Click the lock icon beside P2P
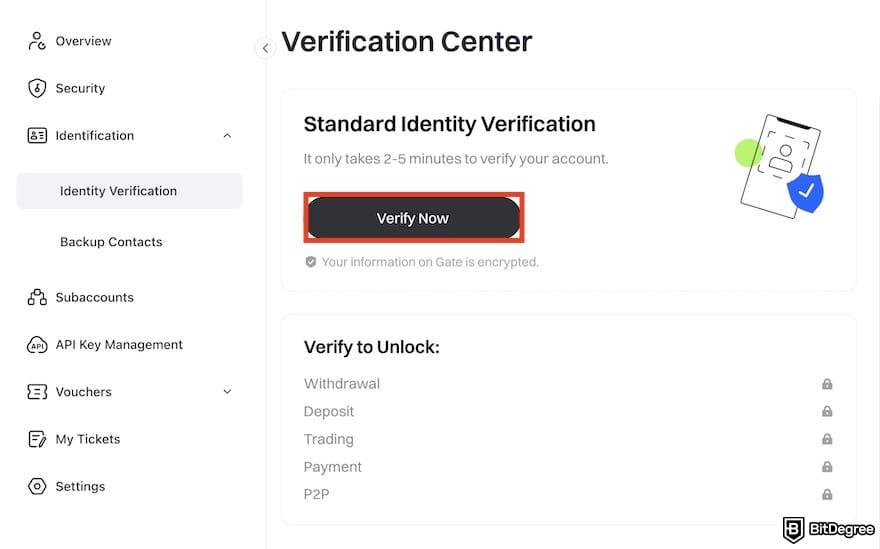880x549 pixels. pos(827,495)
